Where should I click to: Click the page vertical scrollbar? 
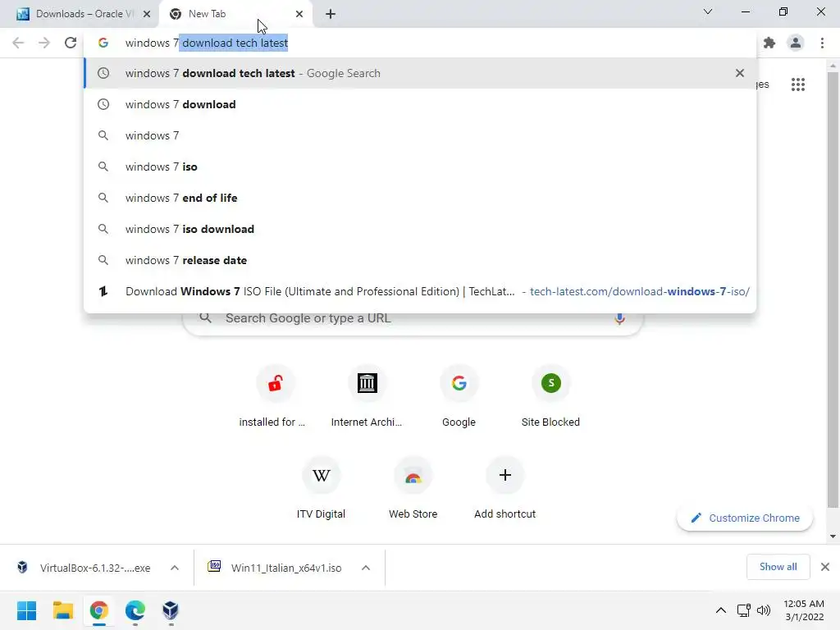coord(832,290)
